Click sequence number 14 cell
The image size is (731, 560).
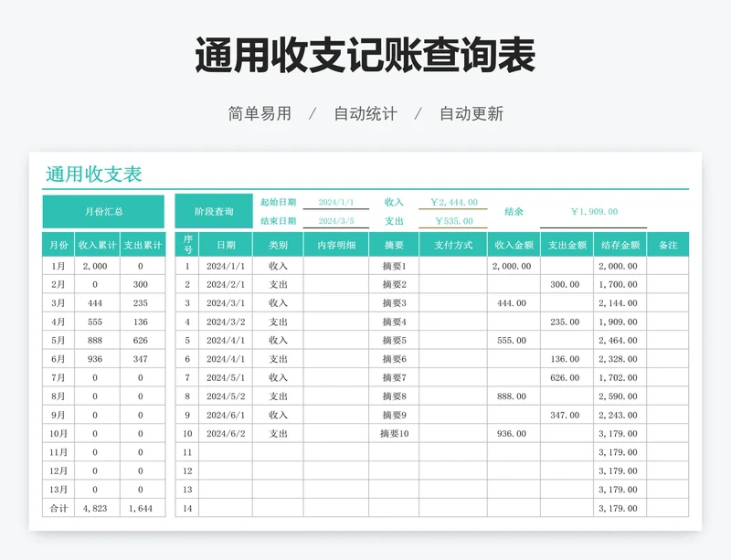(187, 508)
